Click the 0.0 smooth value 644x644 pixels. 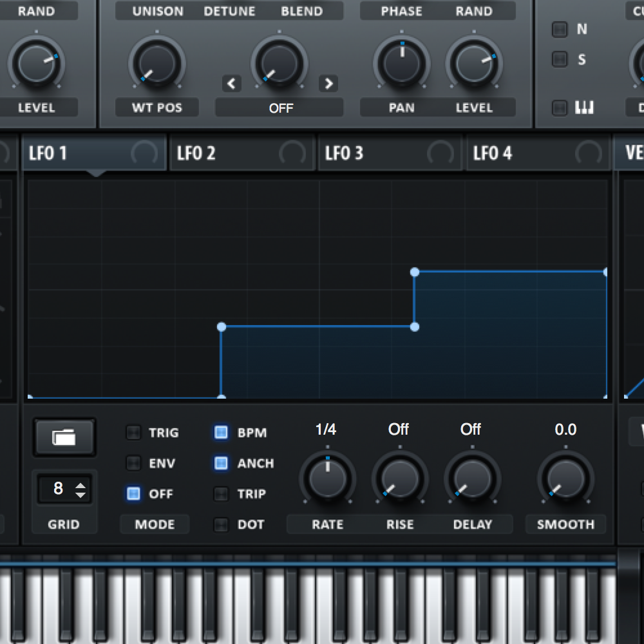tap(565, 429)
